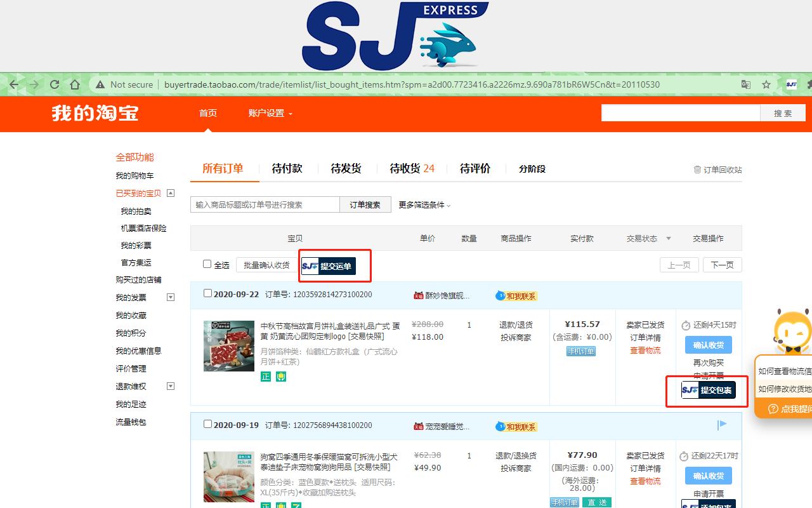The image size is (812, 508).
Task: Contact seller 和我联系 for the 2020-09-19 order
Action: (516, 427)
